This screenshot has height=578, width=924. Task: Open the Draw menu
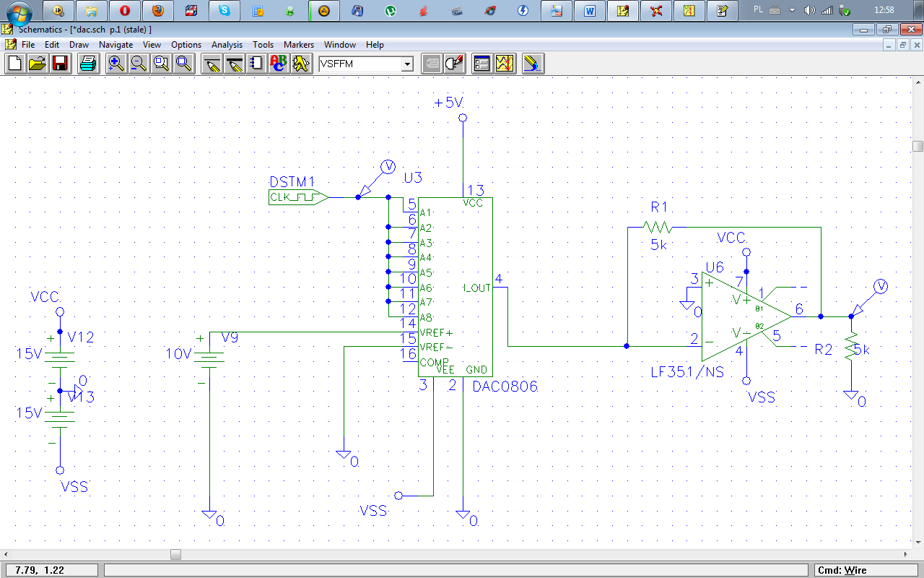pos(79,45)
